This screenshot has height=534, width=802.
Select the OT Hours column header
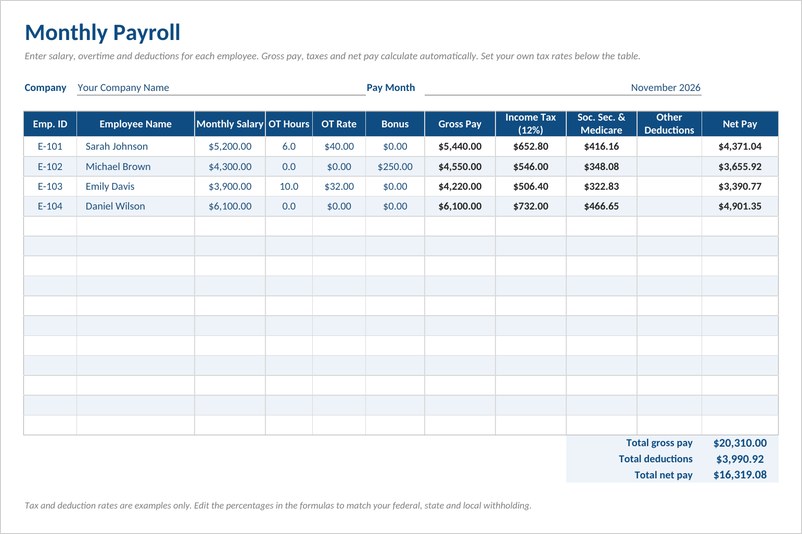(x=289, y=124)
